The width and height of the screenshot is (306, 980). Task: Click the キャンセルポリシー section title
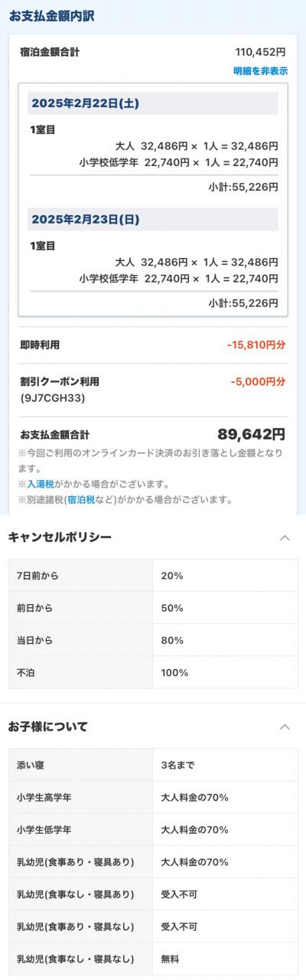(x=60, y=537)
